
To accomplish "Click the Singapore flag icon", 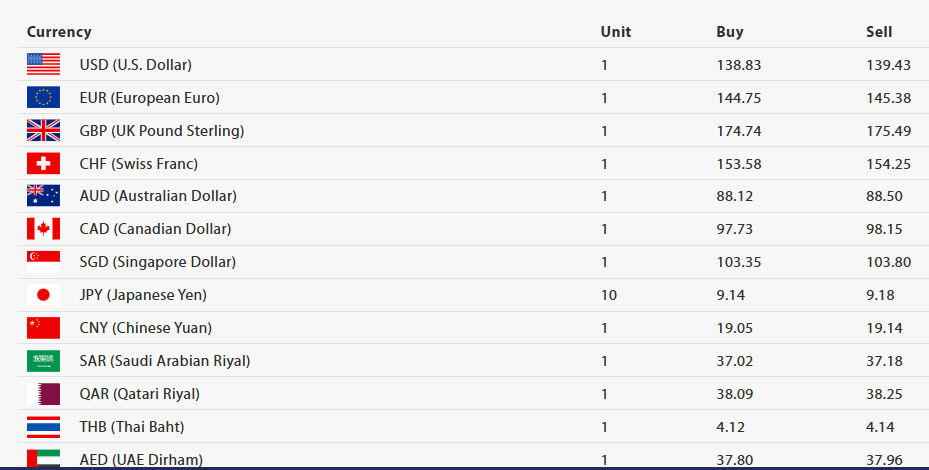I will 43,262.
